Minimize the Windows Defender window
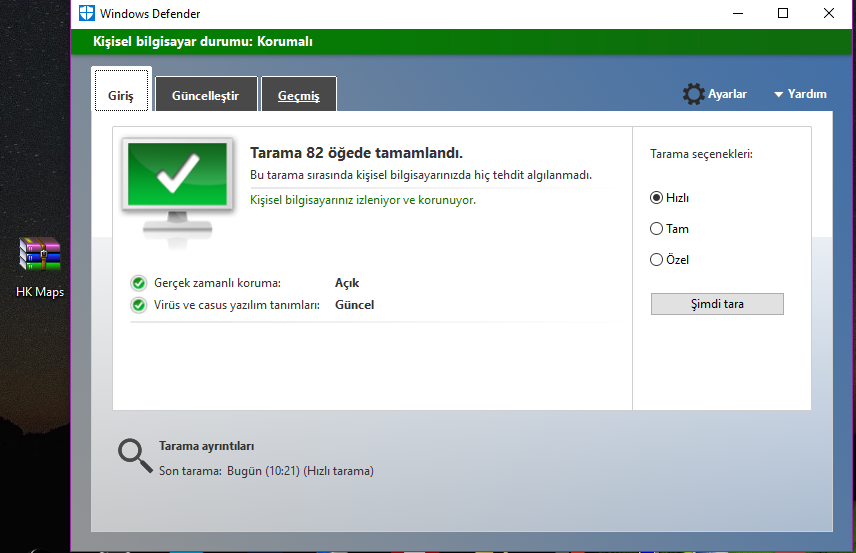 coord(738,13)
